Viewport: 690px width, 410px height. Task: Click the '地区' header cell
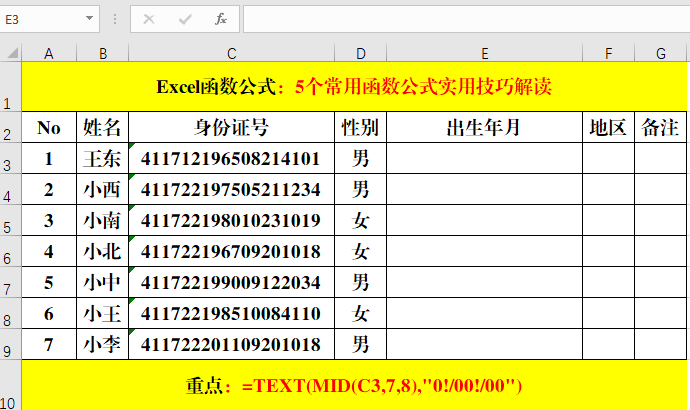pyautogui.click(x=609, y=127)
